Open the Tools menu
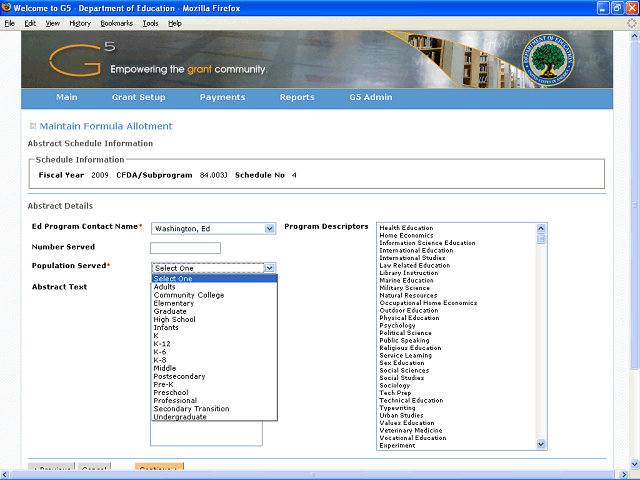Screen dimensions: 640x480 click(x=150, y=22)
